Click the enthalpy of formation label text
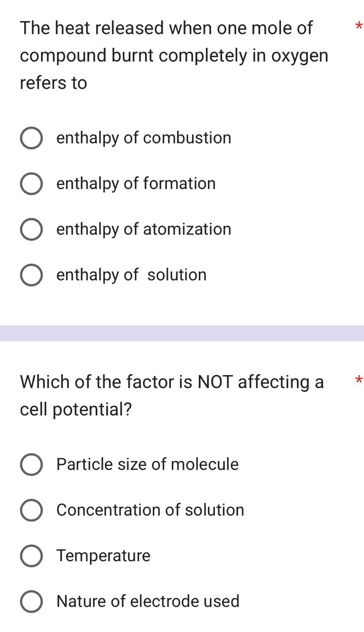Screen dimensions: 364x632 point(135,183)
